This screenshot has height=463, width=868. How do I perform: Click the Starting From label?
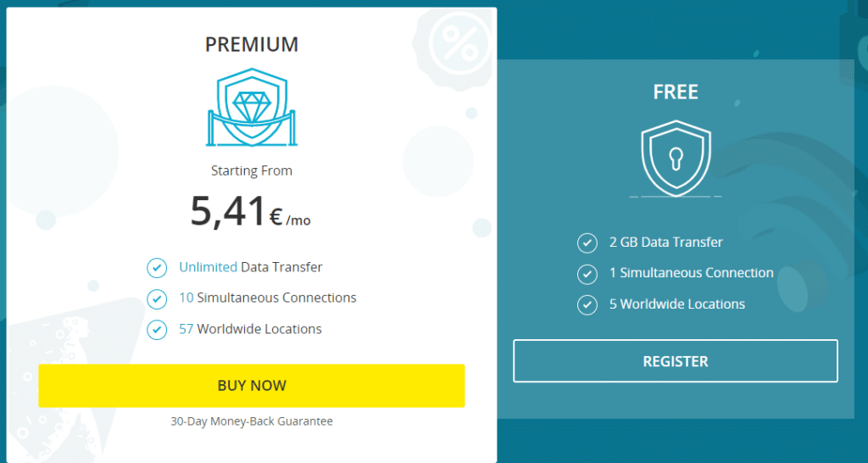pyautogui.click(x=252, y=171)
